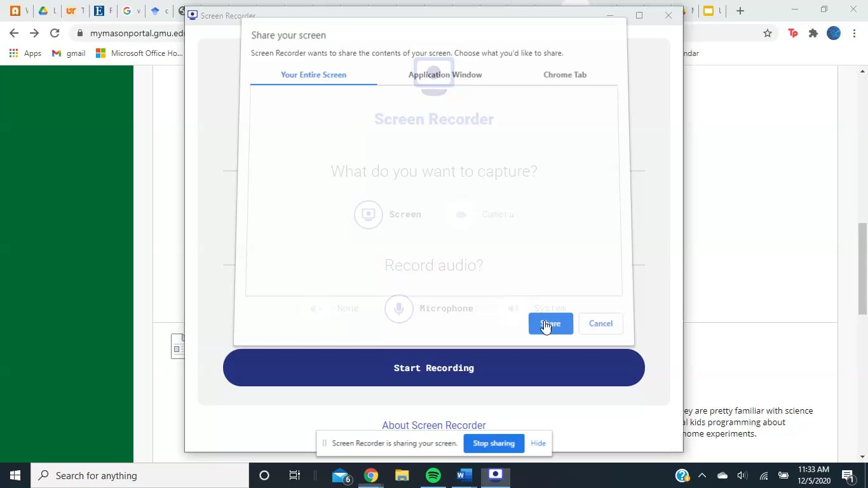Open Chrome from the taskbar
868x488 pixels.
[371, 475]
